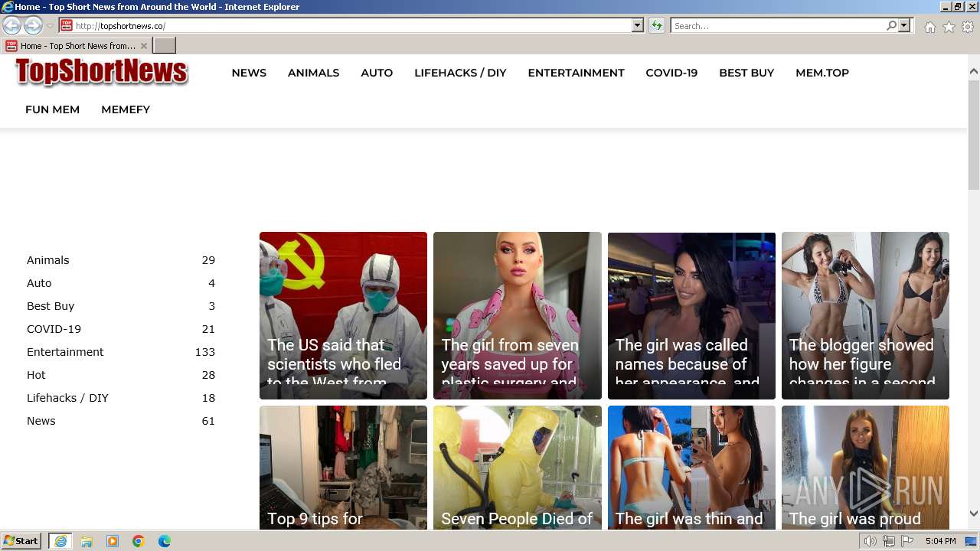Screen dimensions: 980x551
Task: Open the Tools gear icon
Action: pyautogui.click(x=968, y=27)
